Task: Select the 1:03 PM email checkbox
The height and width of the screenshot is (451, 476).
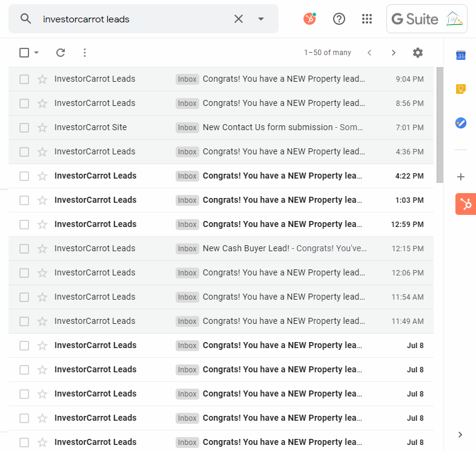Action: (x=24, y=200)
